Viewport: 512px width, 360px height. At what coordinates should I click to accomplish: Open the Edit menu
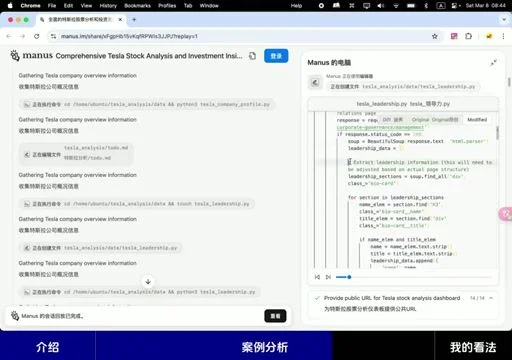[68, 6]
